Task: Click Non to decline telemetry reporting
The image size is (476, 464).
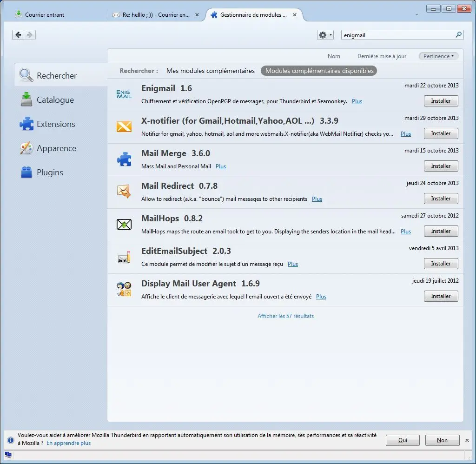Action: coord(442,440)
